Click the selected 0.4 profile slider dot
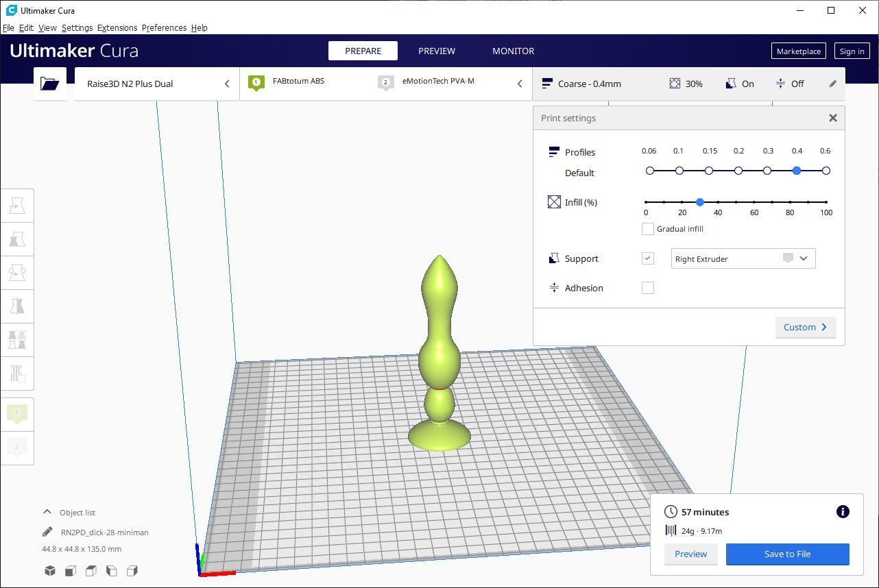Screen dimensions: 879x588 click(x=797, y=171)
